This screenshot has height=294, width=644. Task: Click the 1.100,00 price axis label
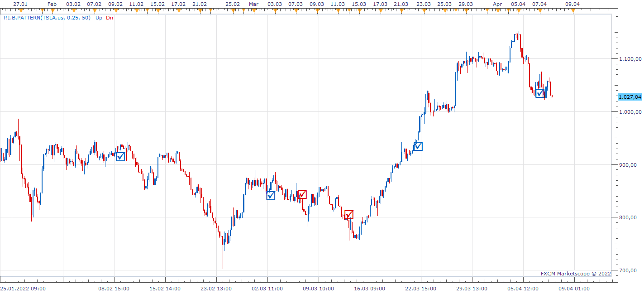(x=630, y=59)
